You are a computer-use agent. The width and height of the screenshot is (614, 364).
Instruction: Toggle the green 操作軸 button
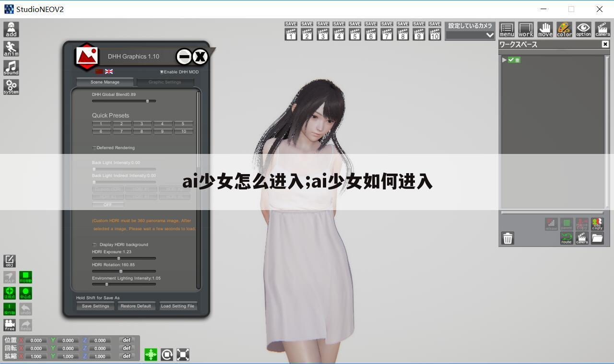coord(10,309)
